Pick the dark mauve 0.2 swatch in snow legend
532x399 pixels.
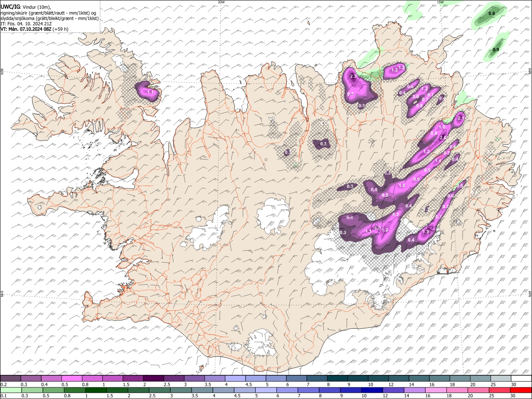click(x=11, y=378)
